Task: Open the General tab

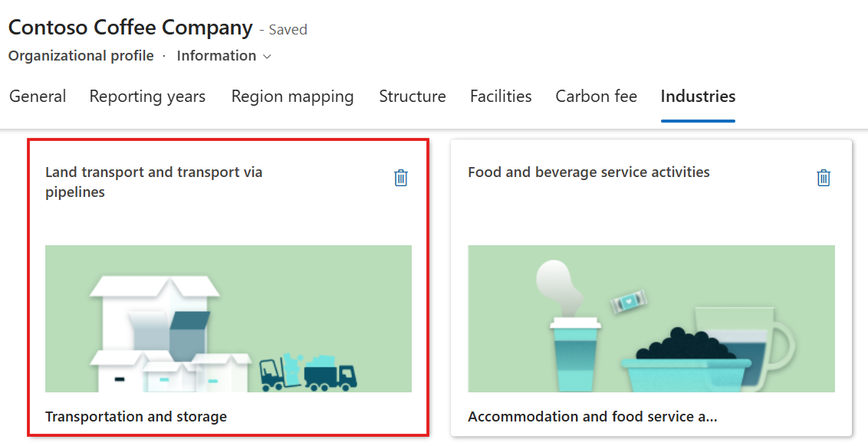Action: pyautogui.click(x=38, y=97)
